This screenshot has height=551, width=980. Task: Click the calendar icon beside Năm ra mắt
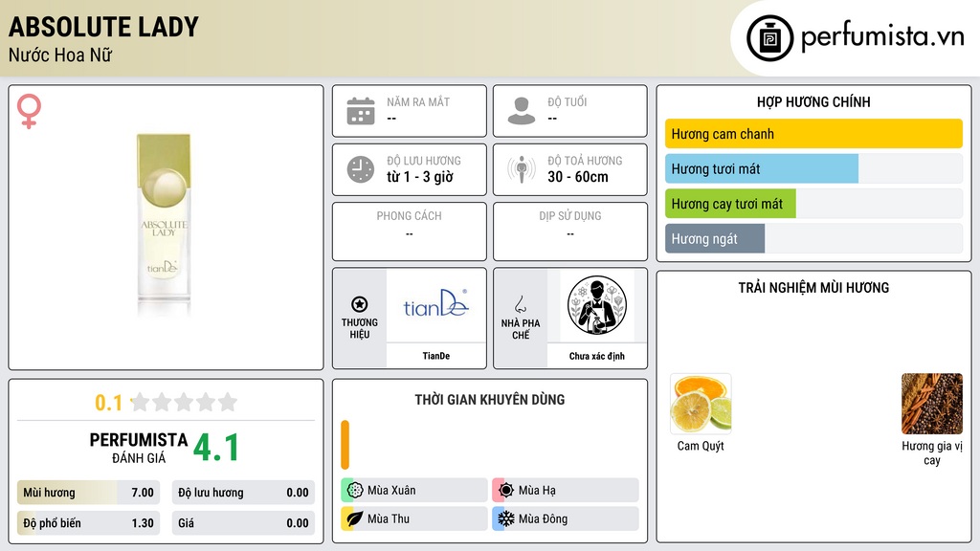tap(361, 111)
